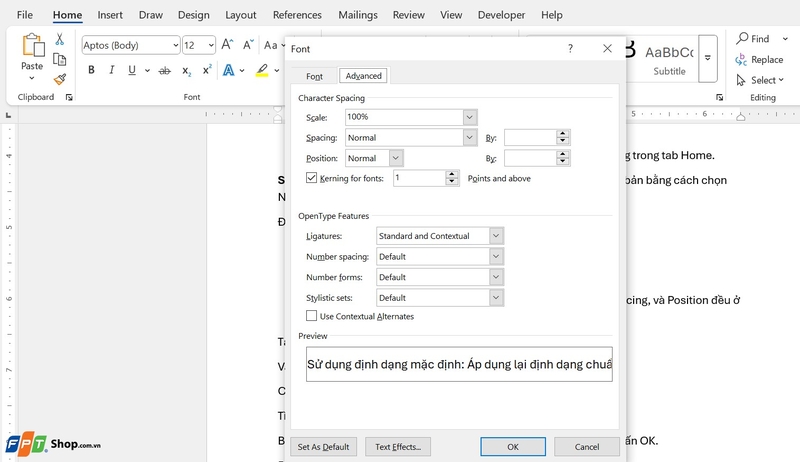800x462 pixels.
Task: Click Replace in Editing group
Action: [x=759, y=60]
